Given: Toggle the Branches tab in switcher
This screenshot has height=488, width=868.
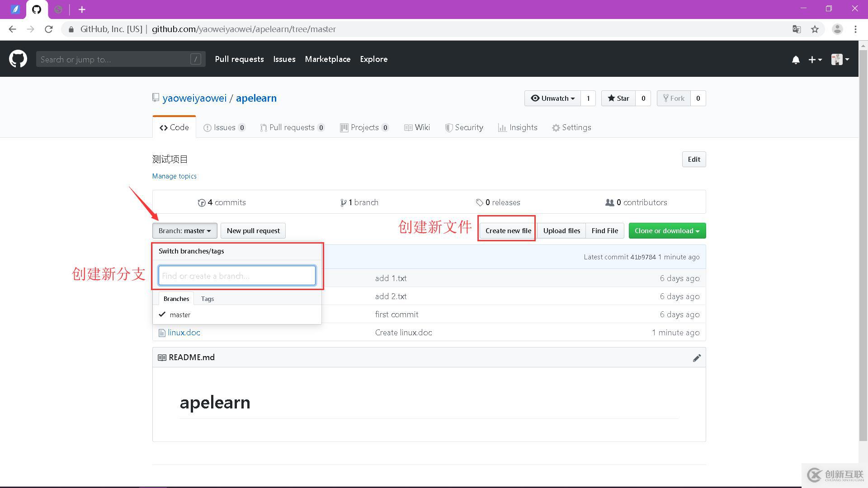Looking at the screenshot, I should 176,299.
